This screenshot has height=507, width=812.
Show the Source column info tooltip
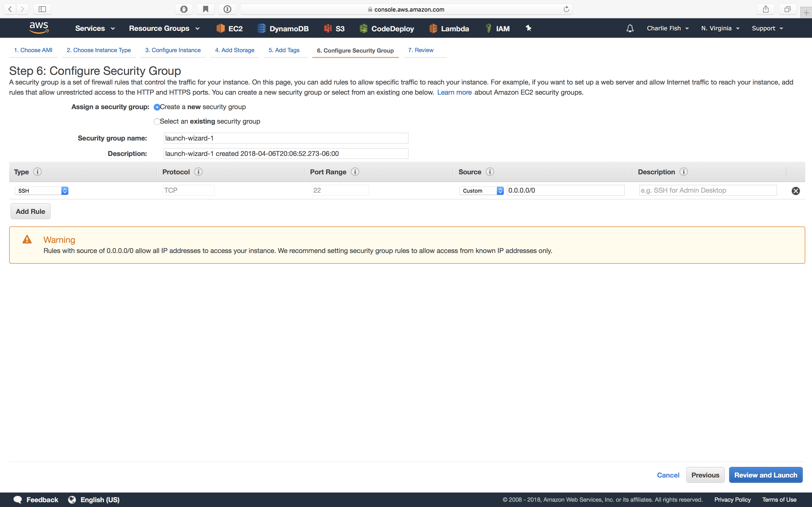click(x=490, y=172)
